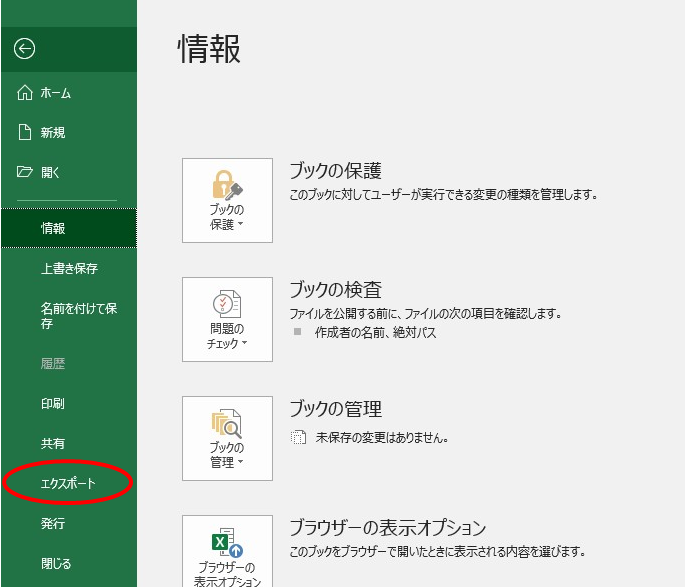
Task: Click the ブックの保護 section heading
Action: tap(336, 171)
